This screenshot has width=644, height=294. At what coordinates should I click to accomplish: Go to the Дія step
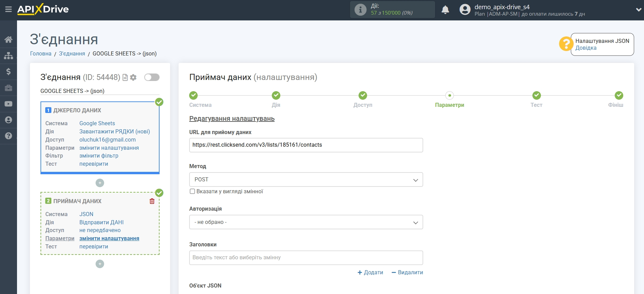276,96
